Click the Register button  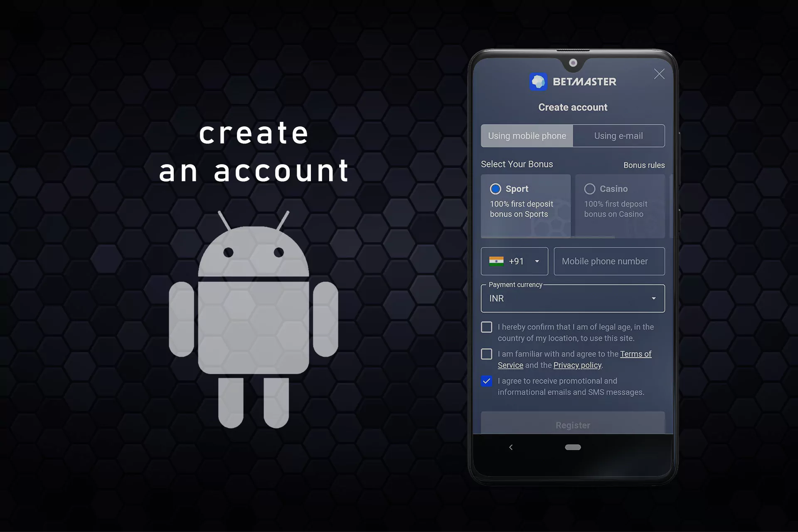[x=572, y=424]
